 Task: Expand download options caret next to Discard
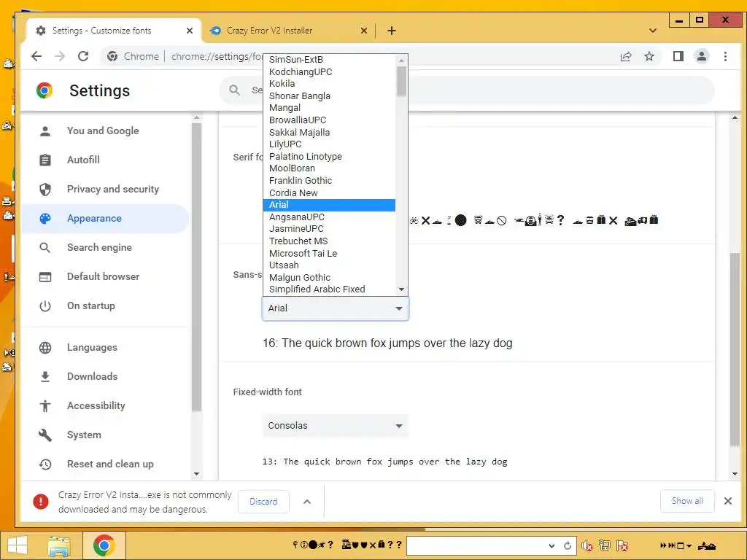click(307, 502)
